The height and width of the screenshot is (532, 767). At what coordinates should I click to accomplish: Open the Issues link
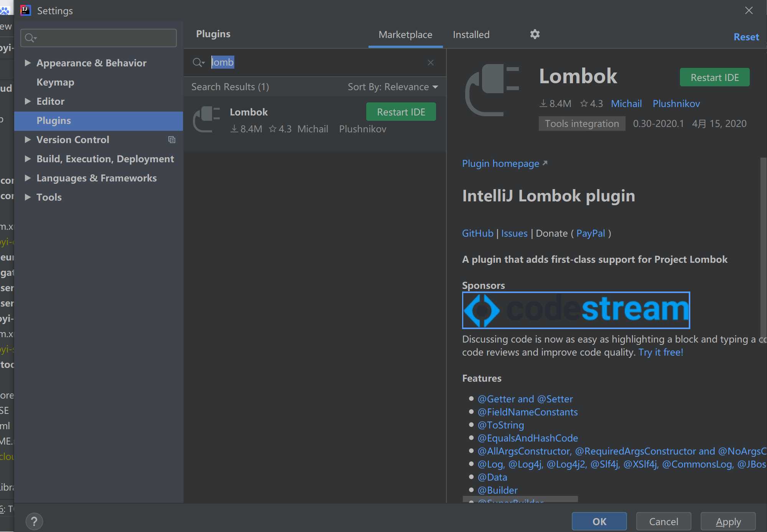pos(514,234)
